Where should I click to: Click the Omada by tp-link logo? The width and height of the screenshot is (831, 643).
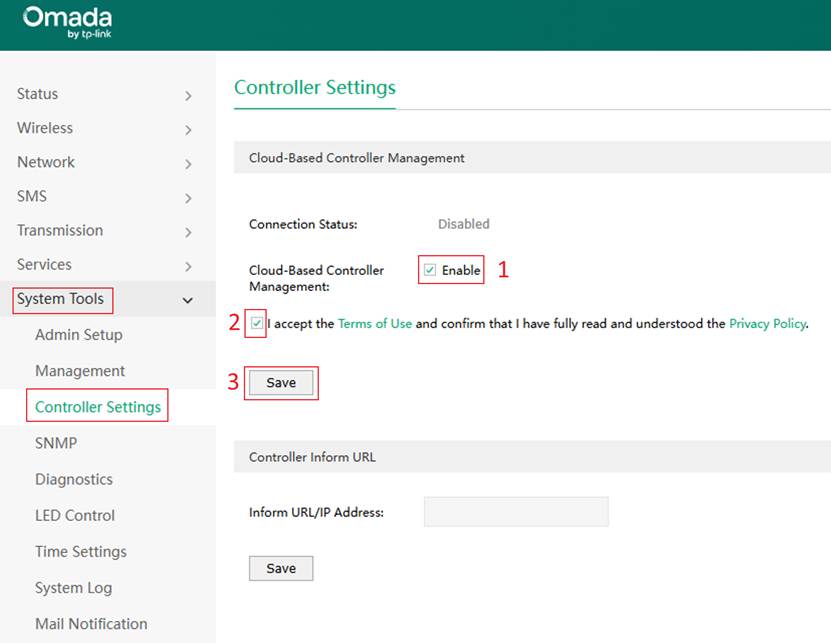[x=67, y=24]
